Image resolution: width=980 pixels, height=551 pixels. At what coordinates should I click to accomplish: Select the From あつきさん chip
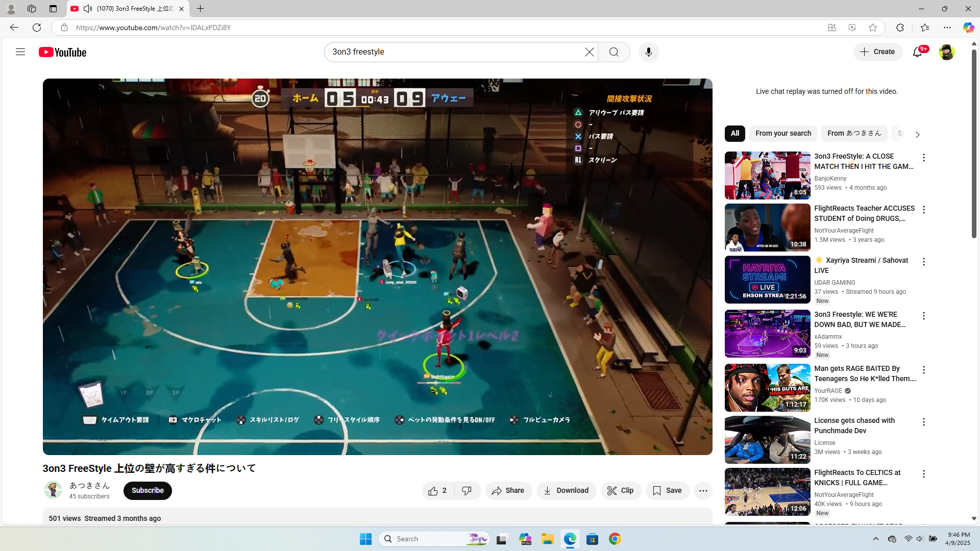(854, 134)
